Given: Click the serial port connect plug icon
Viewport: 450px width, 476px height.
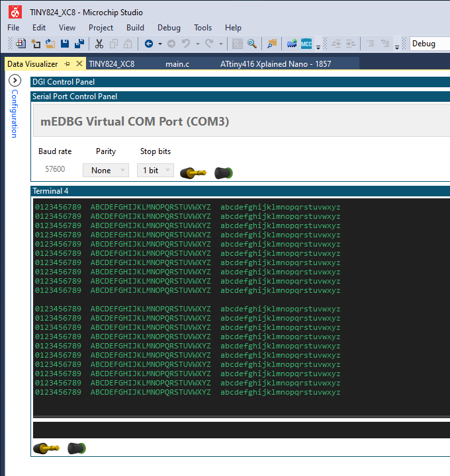Looking at the screenshot, I should [x=193, y=173].
